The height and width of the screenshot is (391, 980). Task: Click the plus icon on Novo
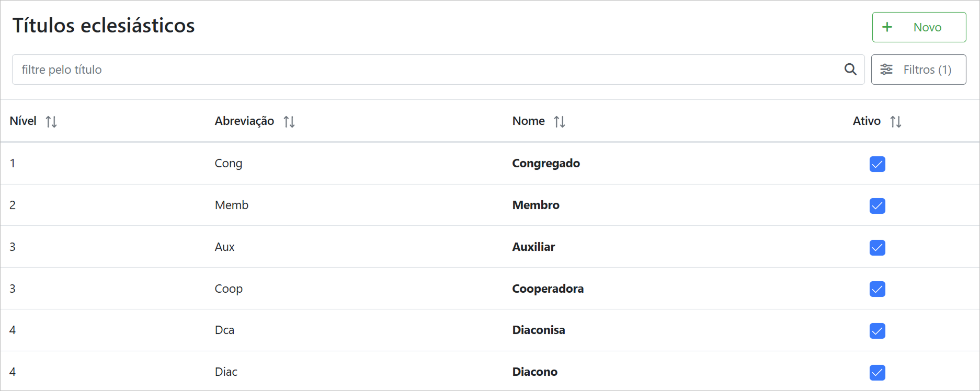pos(887,27)
